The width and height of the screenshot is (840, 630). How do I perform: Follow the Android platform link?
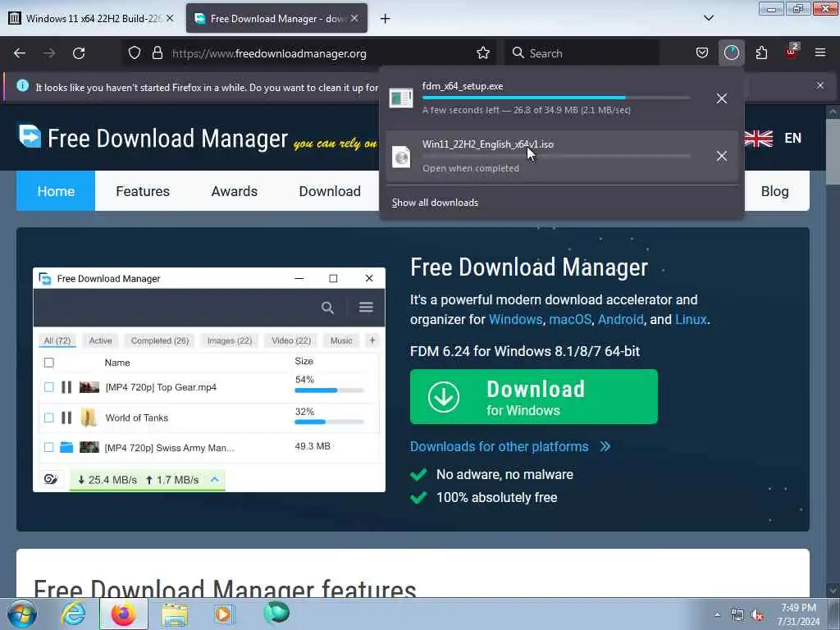(x=620, y=319)
